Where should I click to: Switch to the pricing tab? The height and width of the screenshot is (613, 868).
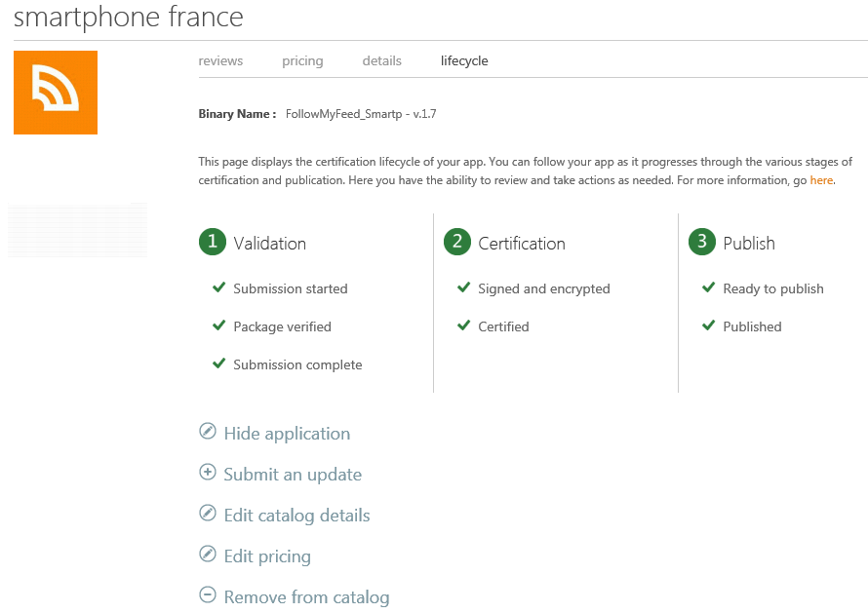click(302, 60)
